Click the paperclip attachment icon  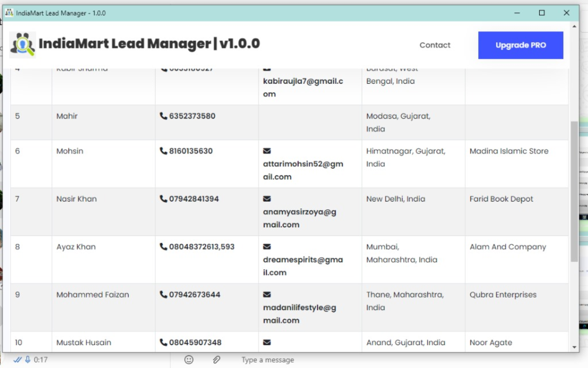(x=216, y=360)
